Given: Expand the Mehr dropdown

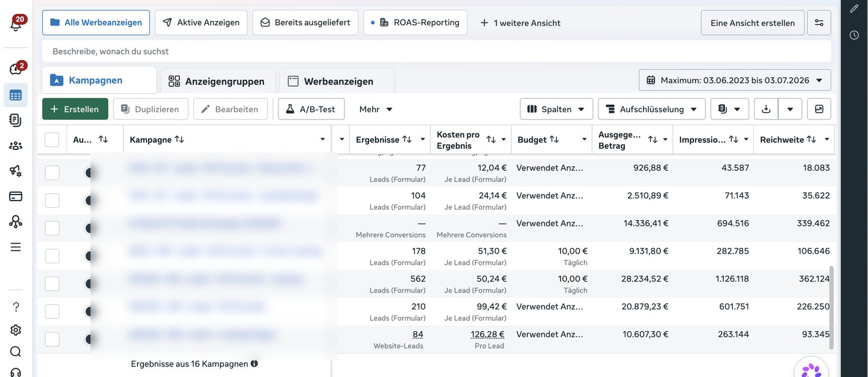Looking at the screenshot, I should pos(376,109).
